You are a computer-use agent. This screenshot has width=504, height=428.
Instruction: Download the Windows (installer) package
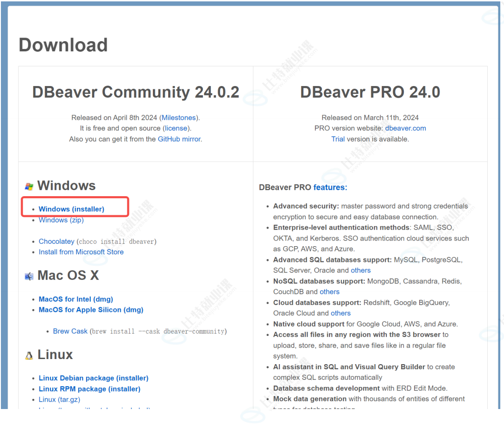click(x=71, y=209)
